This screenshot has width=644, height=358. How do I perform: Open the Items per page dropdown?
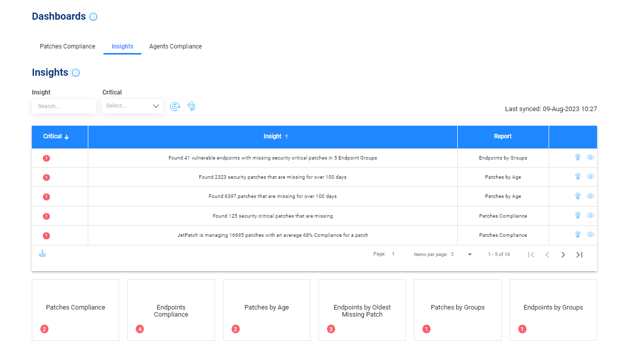click(461, 254)
